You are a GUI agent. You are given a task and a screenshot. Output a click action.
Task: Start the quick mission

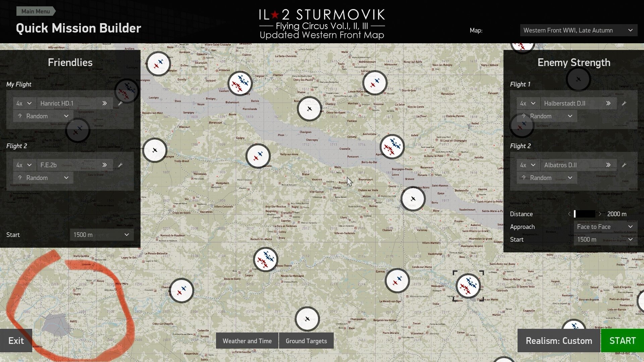tap(623, 341)
